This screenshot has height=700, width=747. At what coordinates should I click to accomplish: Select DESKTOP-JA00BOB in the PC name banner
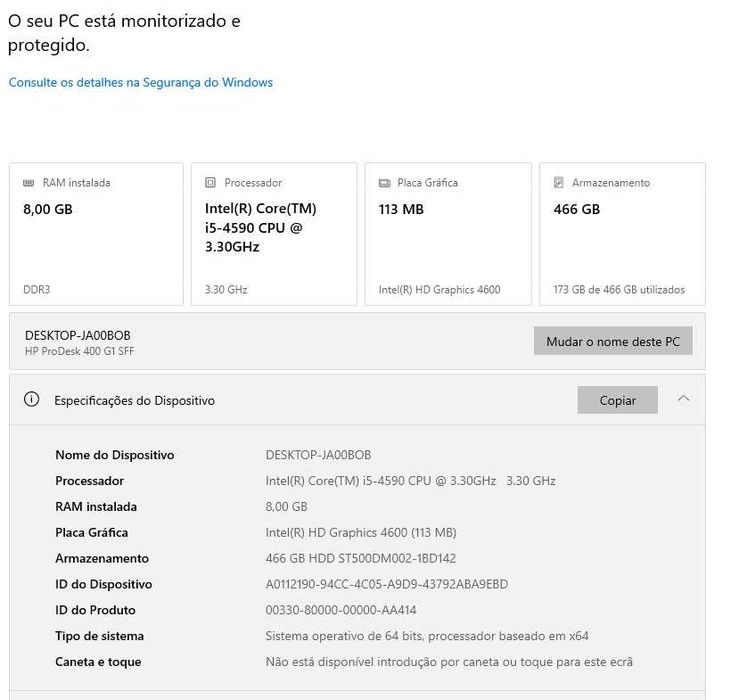click(78, 335)
